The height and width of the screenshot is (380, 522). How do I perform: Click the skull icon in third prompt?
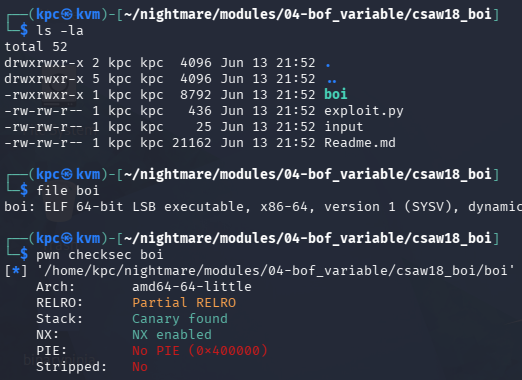67,238
